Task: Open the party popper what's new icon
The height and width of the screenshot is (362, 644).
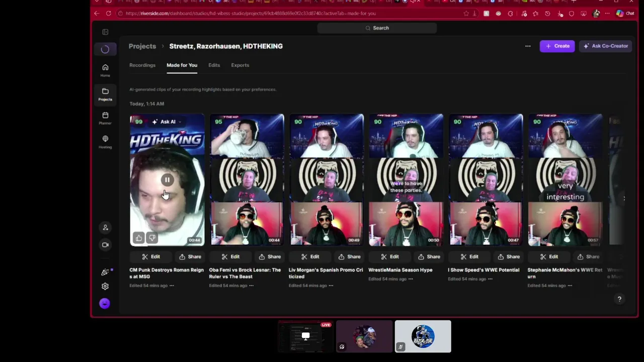Action: click(105, 272)
